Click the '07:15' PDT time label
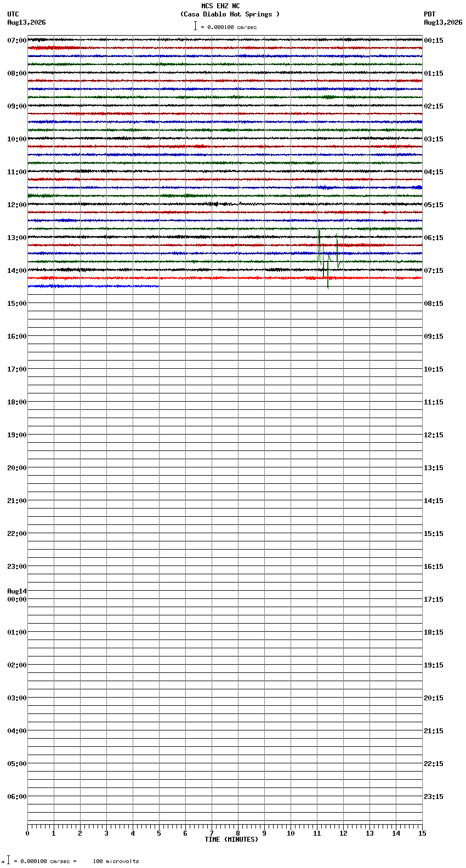 [434, 271]
